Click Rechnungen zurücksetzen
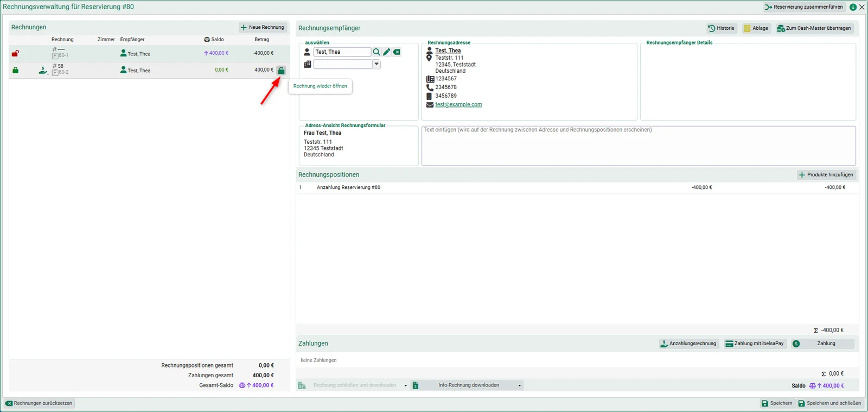Image resolution: width=868 pixels, height=412 pixels. (x=39, y=403)
